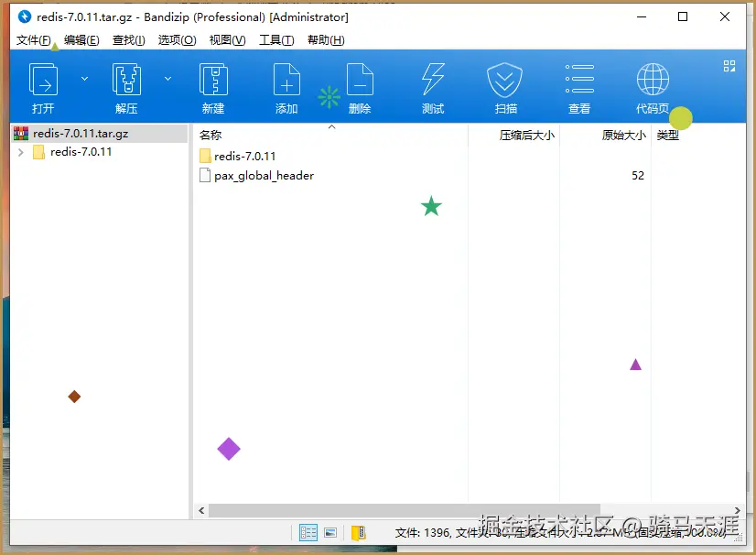The image size is (756, 555).
Task: Click the toolbar layout grid icon
Action: pos(729,66)
